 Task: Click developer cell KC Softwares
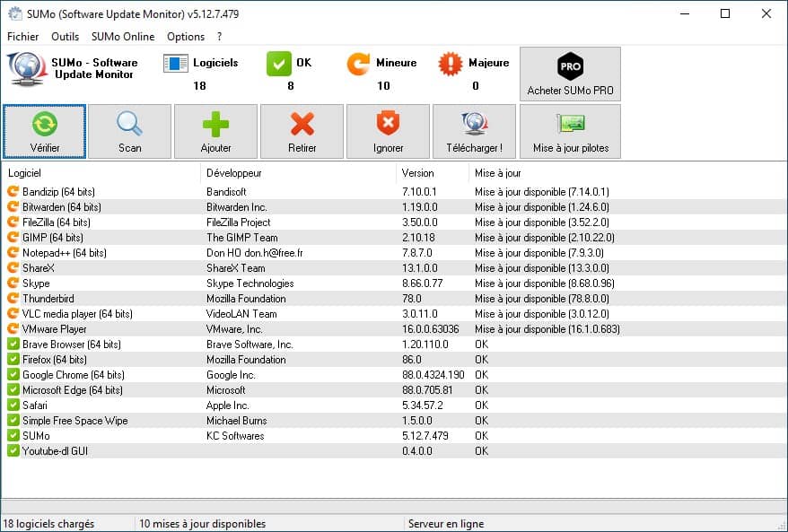[x=235, y=435]
